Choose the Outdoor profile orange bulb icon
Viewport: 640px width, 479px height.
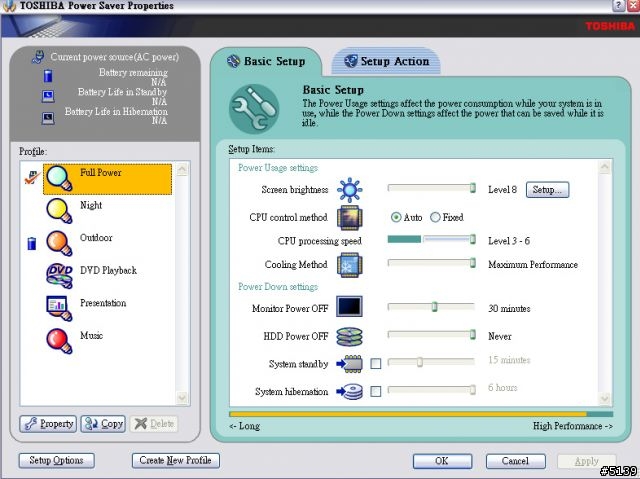click(x=59, y=243)
